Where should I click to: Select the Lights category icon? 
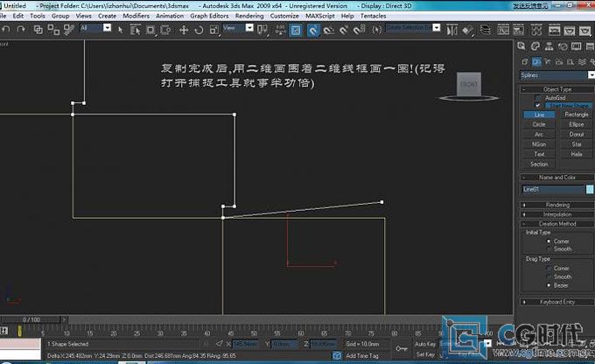tap(548, 61)
